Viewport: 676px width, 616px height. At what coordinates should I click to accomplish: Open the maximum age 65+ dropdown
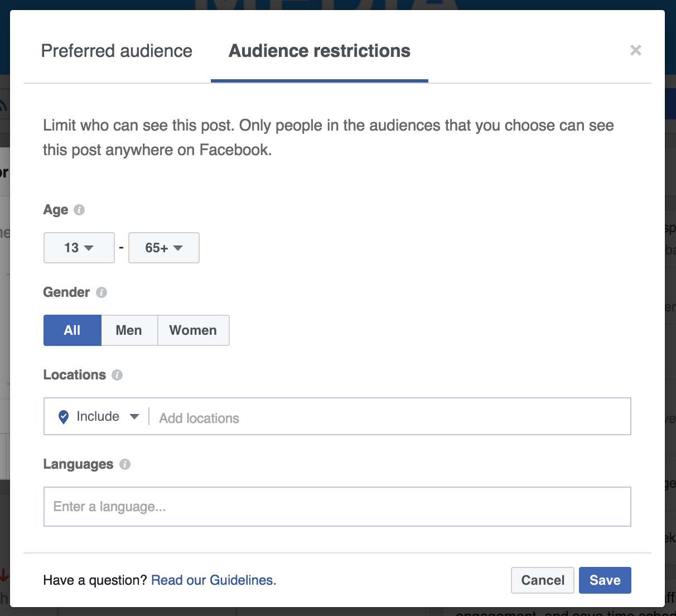(x=164, y=248)
